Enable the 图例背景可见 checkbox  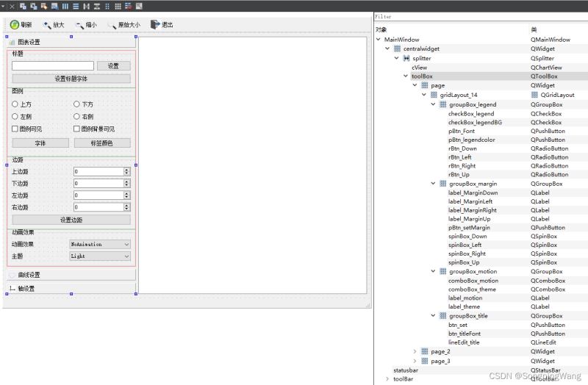[77, 129]
